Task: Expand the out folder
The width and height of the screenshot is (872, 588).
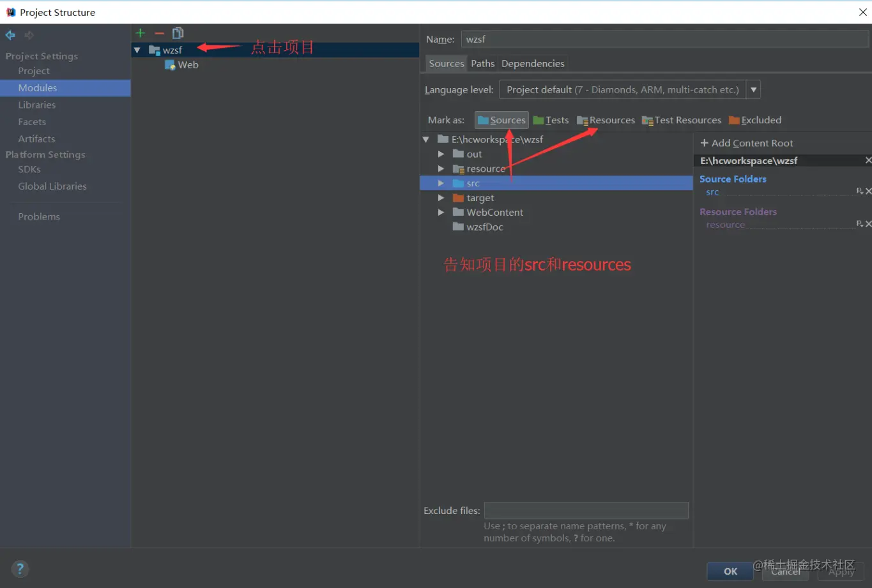Action: click(441, 154)
